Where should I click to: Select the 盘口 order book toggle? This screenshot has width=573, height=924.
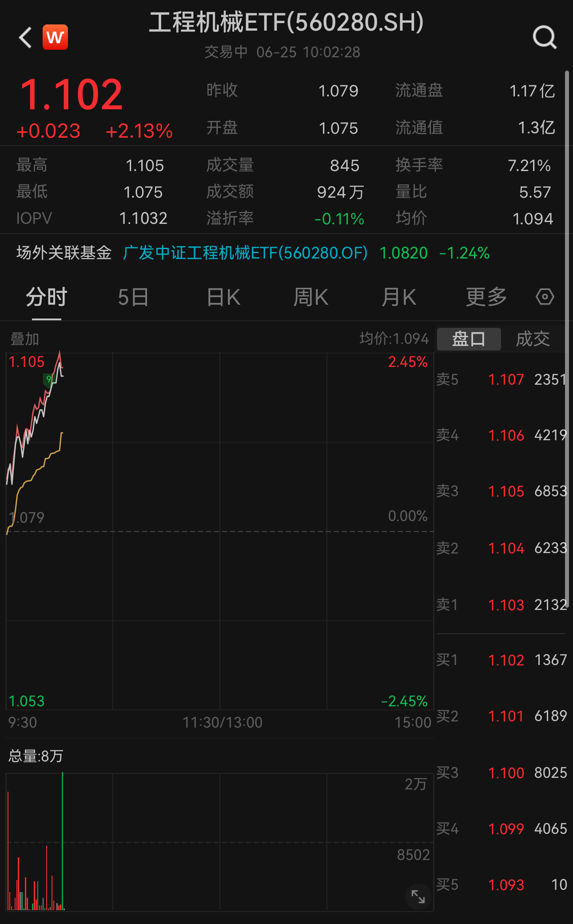point(469,339)
